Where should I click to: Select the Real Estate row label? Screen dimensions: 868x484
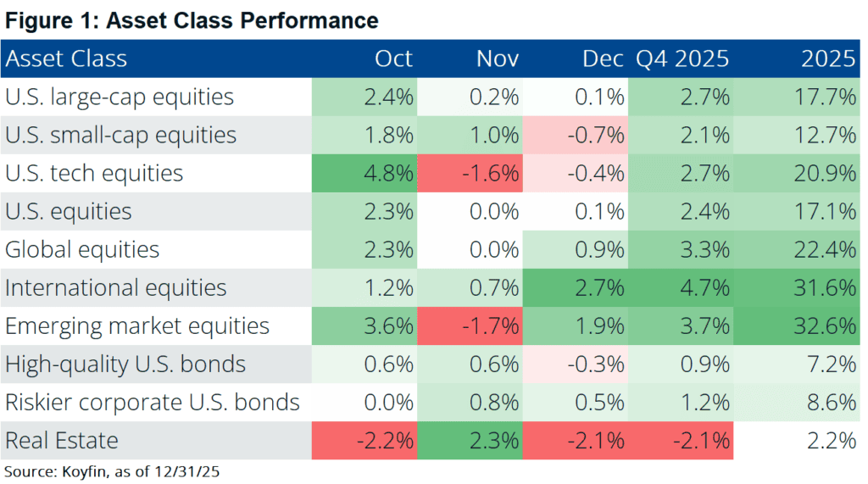(x=62, y=440)
